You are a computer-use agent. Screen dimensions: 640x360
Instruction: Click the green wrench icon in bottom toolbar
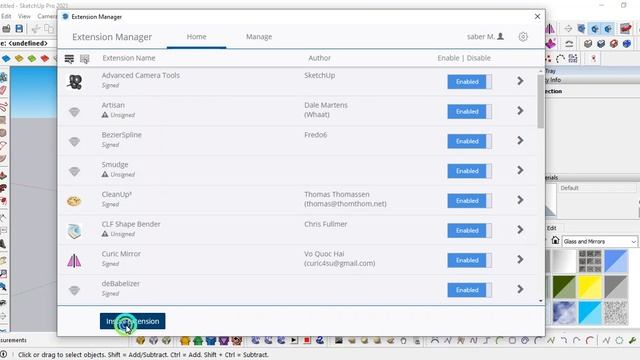(x=632, y=340)
